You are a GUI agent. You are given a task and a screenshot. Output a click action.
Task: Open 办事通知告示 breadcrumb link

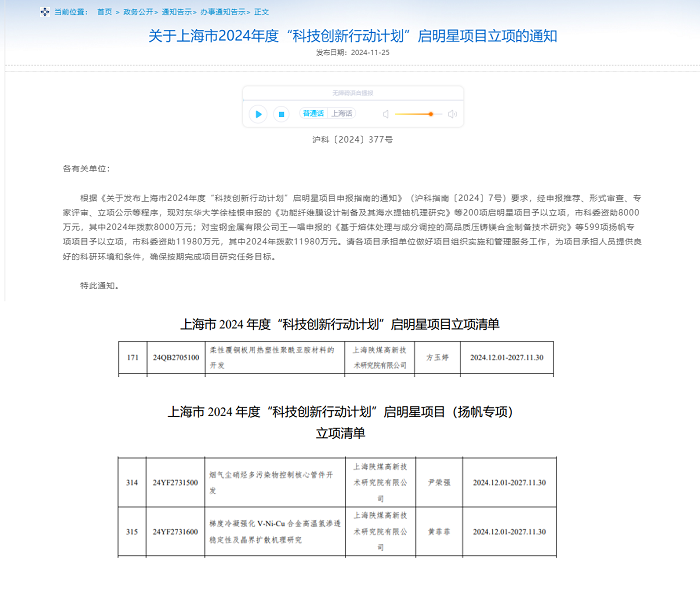pyautogui.click(x=222, y=12)
